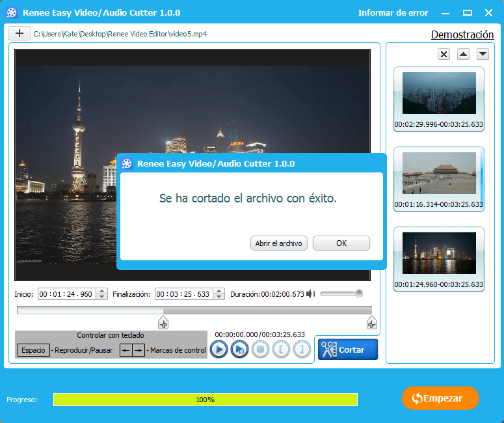Confirm the dialog with OK
This screenshot has height=423, width=504.
point(341,243)
